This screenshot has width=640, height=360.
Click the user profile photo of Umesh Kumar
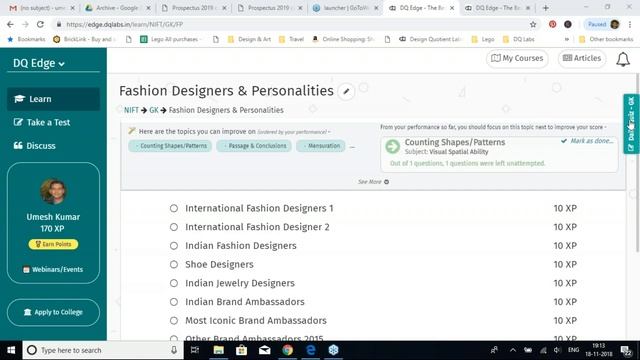point(53,191)
